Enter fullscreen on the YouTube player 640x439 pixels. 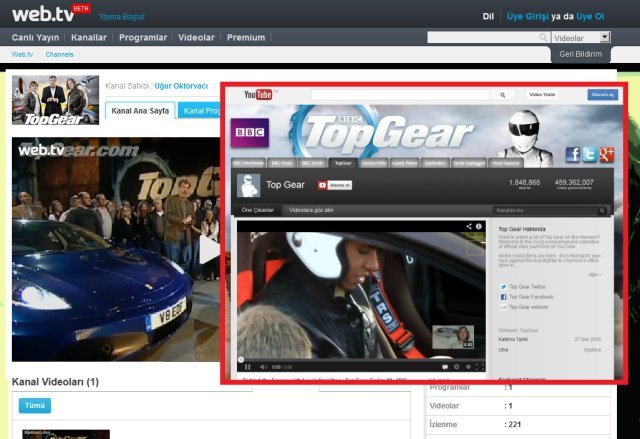point(480,367)
